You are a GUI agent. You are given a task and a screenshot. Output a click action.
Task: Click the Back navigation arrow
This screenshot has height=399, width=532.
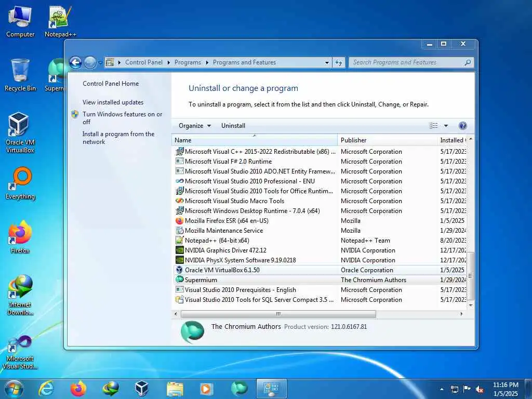76,62
